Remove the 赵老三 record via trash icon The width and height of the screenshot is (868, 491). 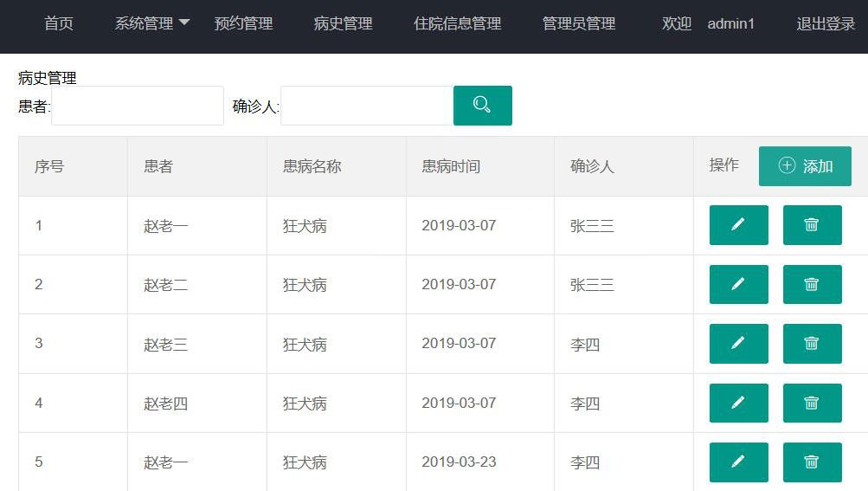[x=812, y=343]
